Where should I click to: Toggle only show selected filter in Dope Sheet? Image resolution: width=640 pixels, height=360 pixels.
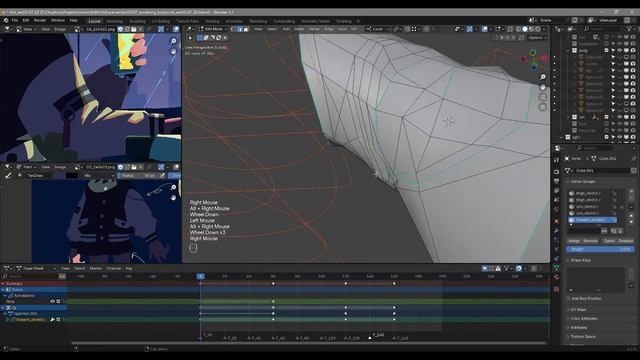coord(484,268)
